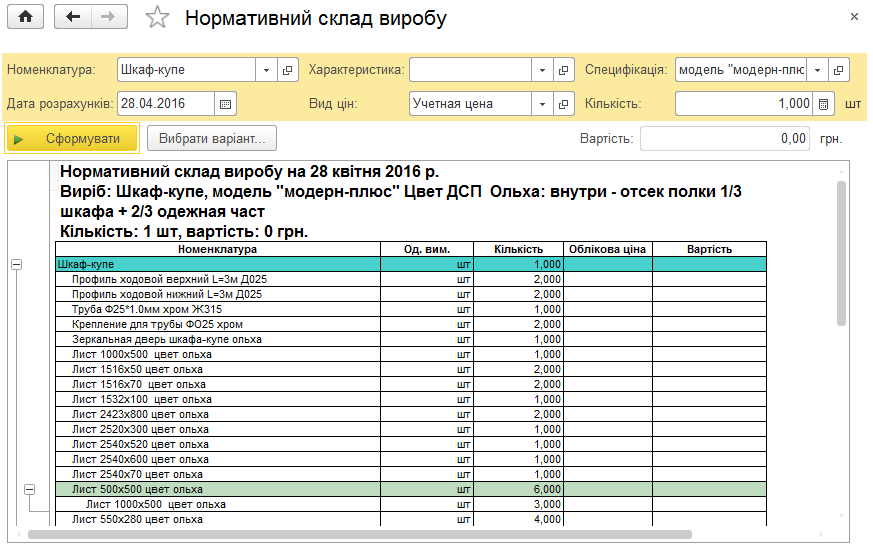Focus the empty Характеристика input field
The height and width of the screenshot is (549, 873).
[x=470, y=70]
